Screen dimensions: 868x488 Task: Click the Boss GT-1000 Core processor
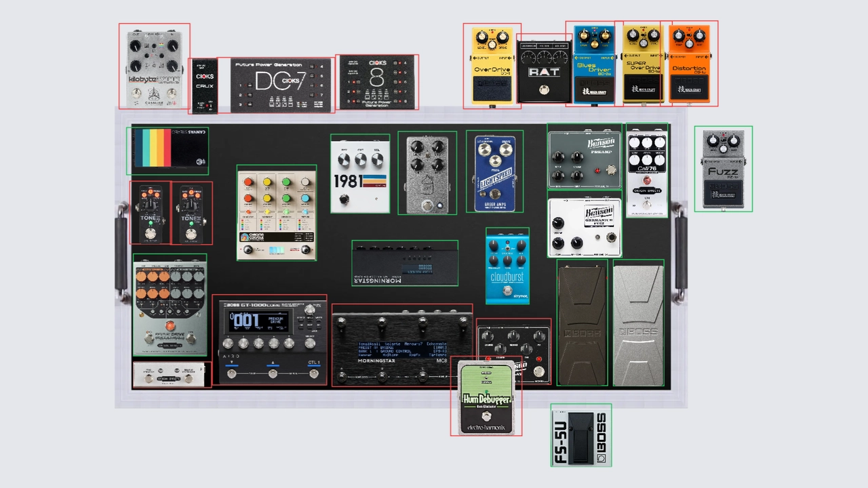[x=270, y=340]
